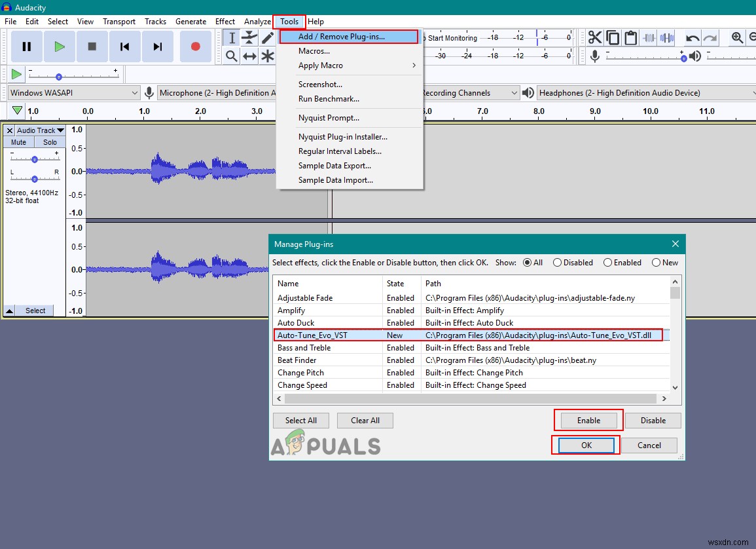Activate the Draw tool
The height and width of the screenshot is (549, 756).
click(x=268, y=37)
